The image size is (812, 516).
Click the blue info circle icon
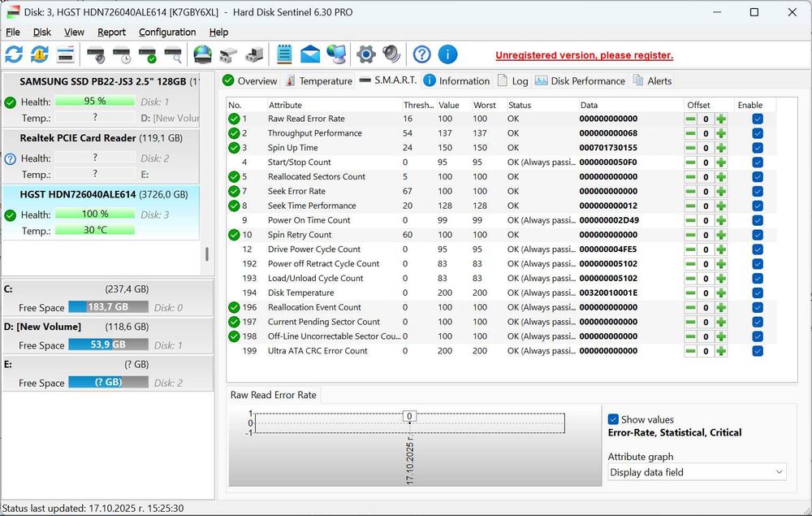coord(447,54)
